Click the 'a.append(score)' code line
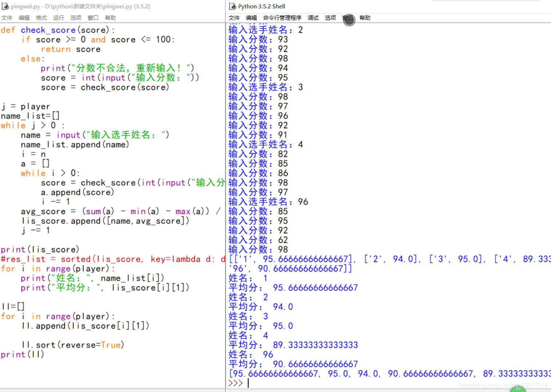 77,192
